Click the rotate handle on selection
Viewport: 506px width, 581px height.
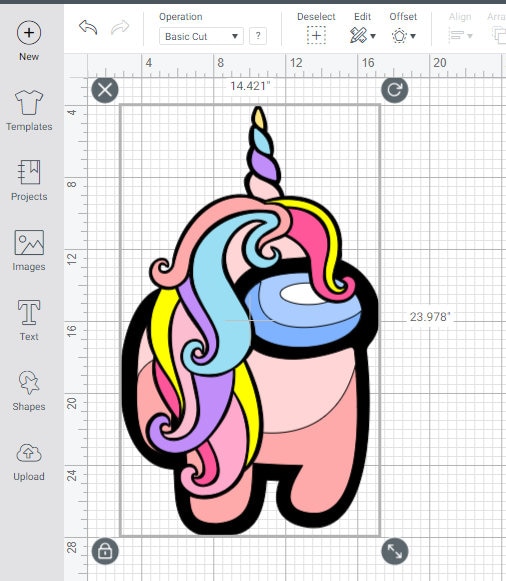coord(395,90)
